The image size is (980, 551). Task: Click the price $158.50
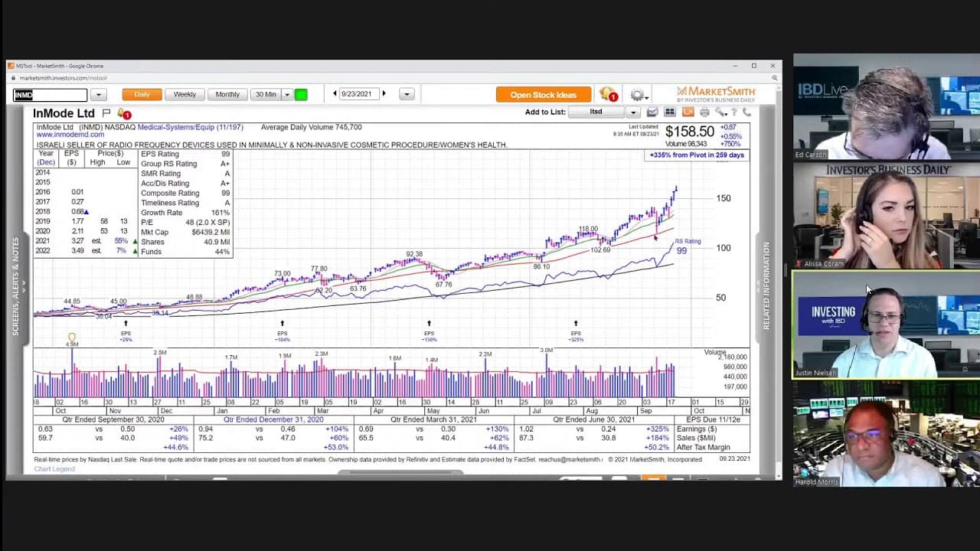coord(689,132)
